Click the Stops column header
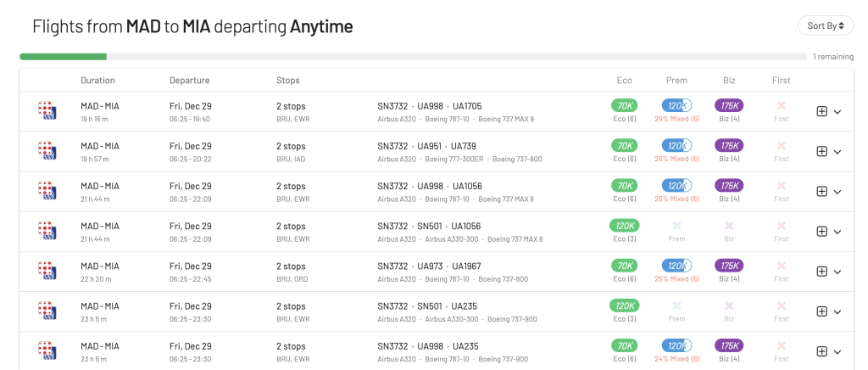 click(x=288, y=81)
